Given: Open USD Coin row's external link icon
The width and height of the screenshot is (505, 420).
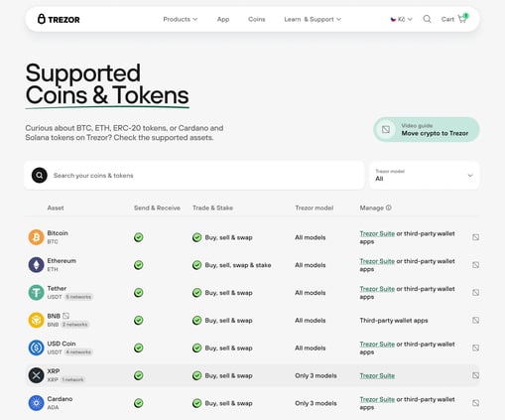Looking at the screenshot, I should (475, 348).
